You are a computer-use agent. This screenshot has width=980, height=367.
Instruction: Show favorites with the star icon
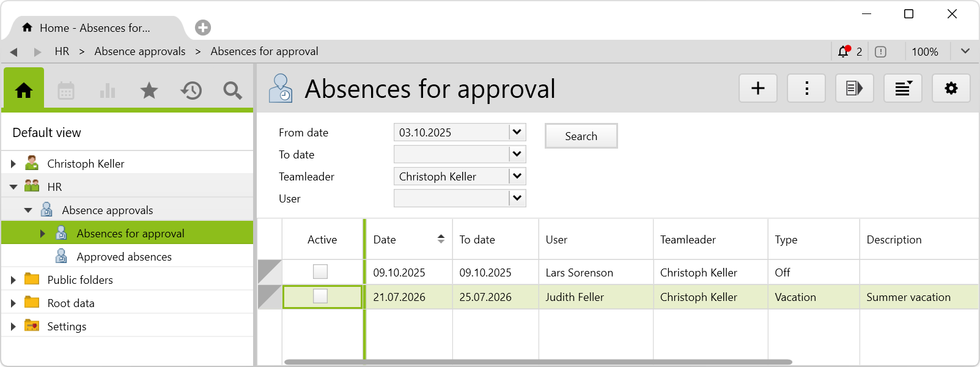(x=149, y=91)
